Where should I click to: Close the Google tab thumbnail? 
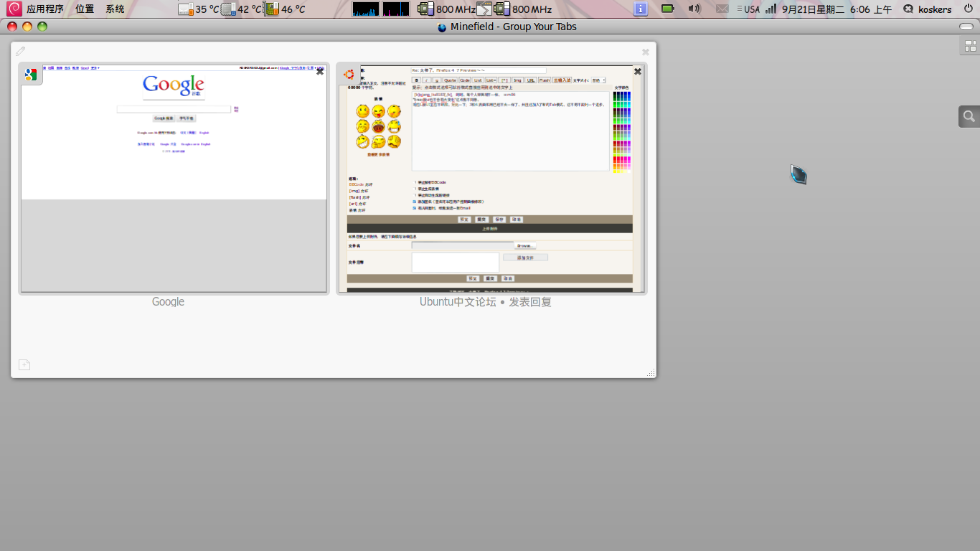tap(320, 71)
